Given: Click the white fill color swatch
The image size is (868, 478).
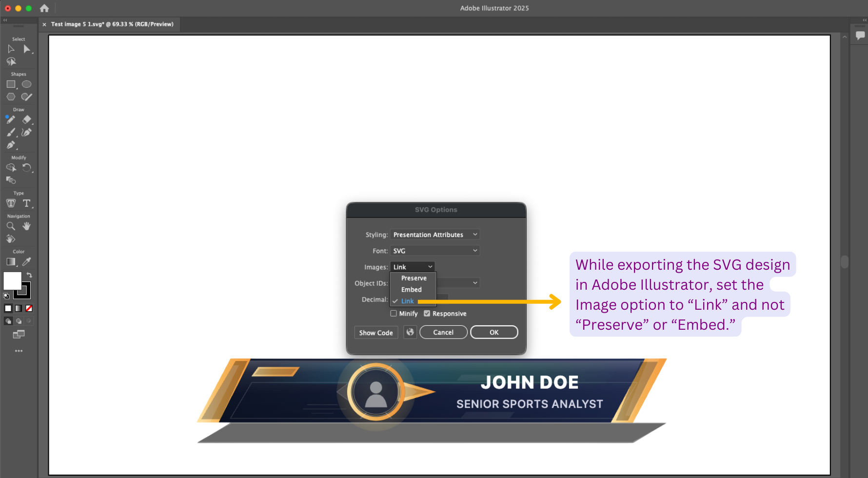Looking at the screenshot, I should [12, 281].
